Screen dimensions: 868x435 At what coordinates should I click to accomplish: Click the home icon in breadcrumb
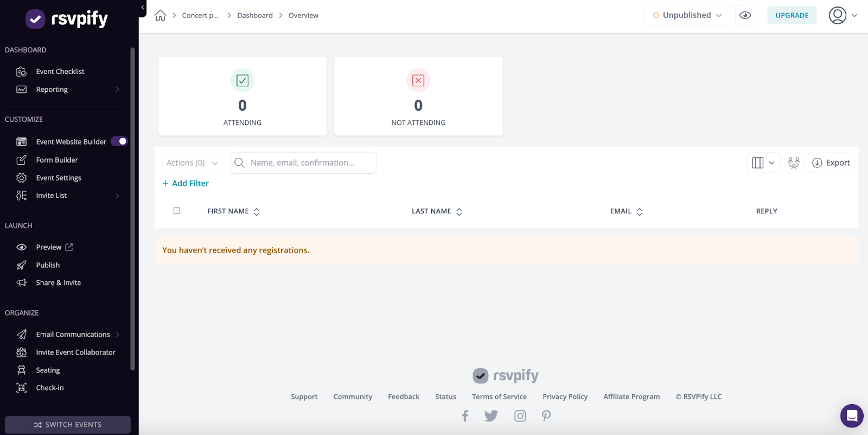click(x=160, y=15)
